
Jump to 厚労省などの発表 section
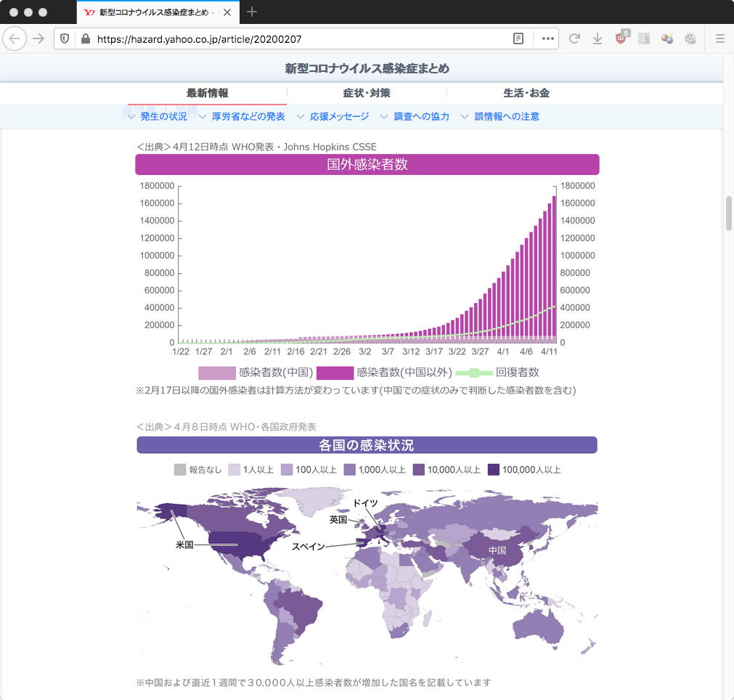248,116
